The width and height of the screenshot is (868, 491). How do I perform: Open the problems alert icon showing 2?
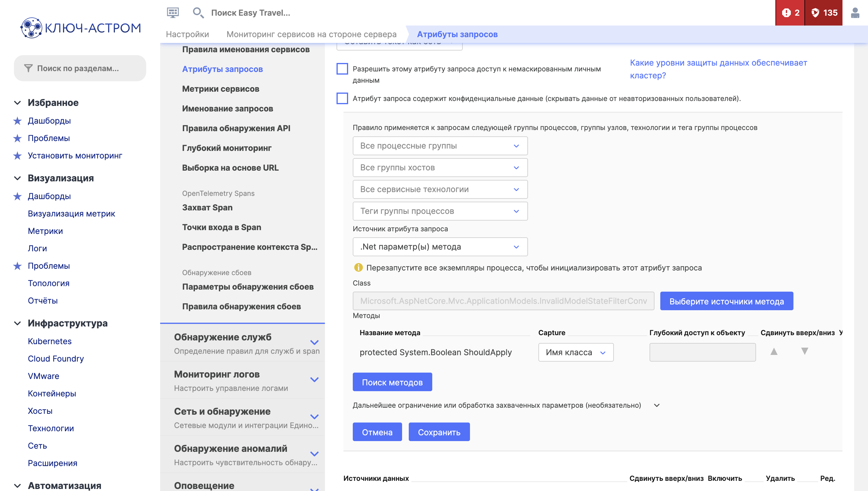click(x=790, y=13)
